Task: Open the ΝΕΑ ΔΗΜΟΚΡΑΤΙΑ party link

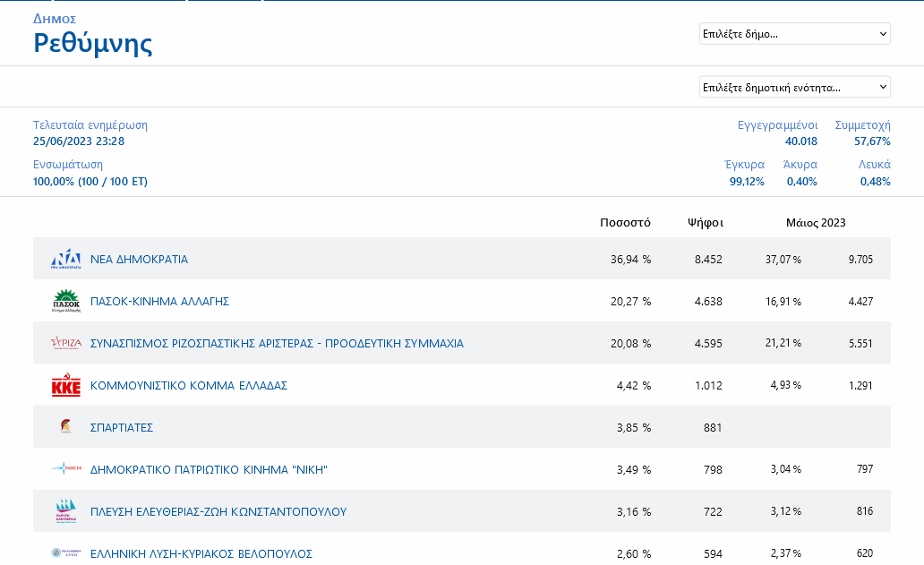Action: pyautogui.click(x=139, y=259)
